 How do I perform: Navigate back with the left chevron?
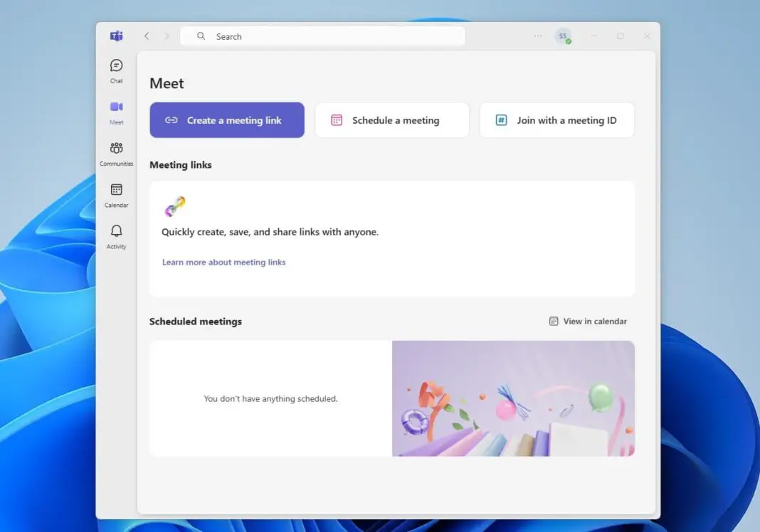click(147, 36)
